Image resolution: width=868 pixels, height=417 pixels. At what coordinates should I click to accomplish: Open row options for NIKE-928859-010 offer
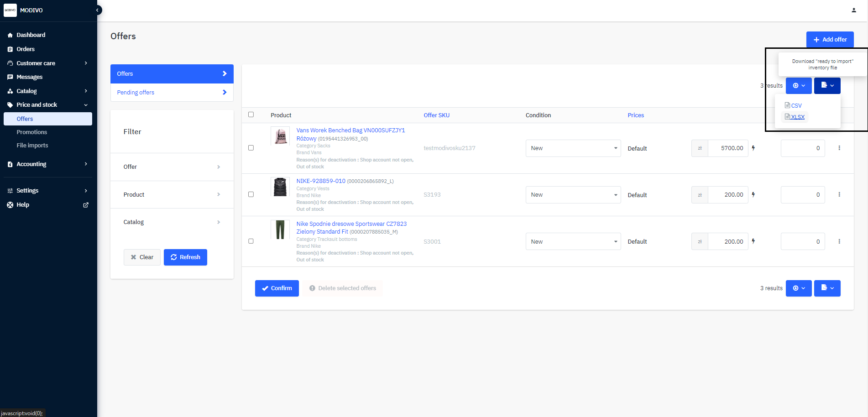839,194
